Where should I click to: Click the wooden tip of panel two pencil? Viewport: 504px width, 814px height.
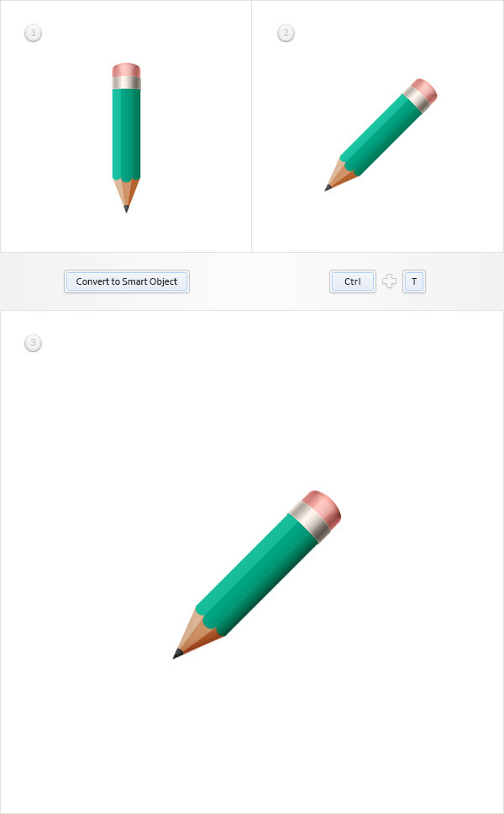click(339, 176)
